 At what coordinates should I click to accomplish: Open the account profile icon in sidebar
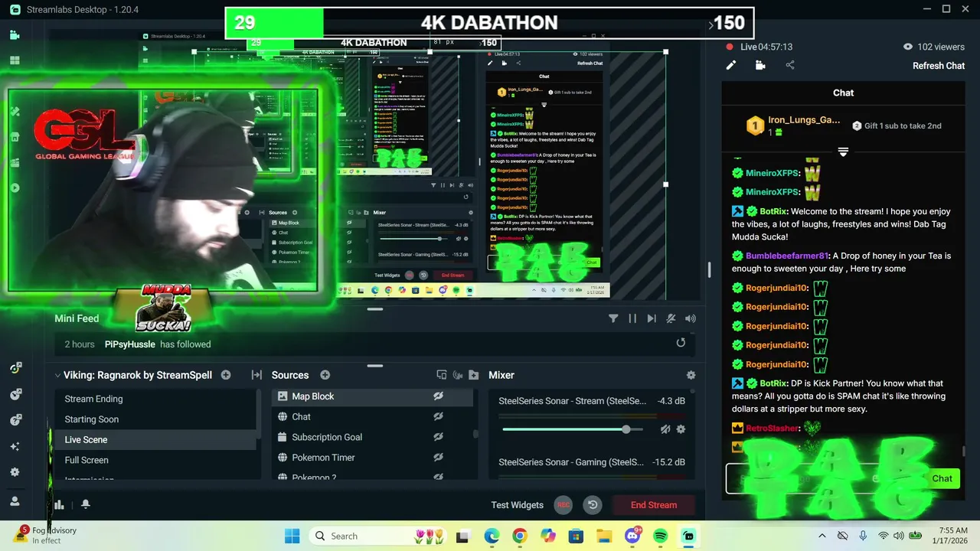[x=15, y=500]
